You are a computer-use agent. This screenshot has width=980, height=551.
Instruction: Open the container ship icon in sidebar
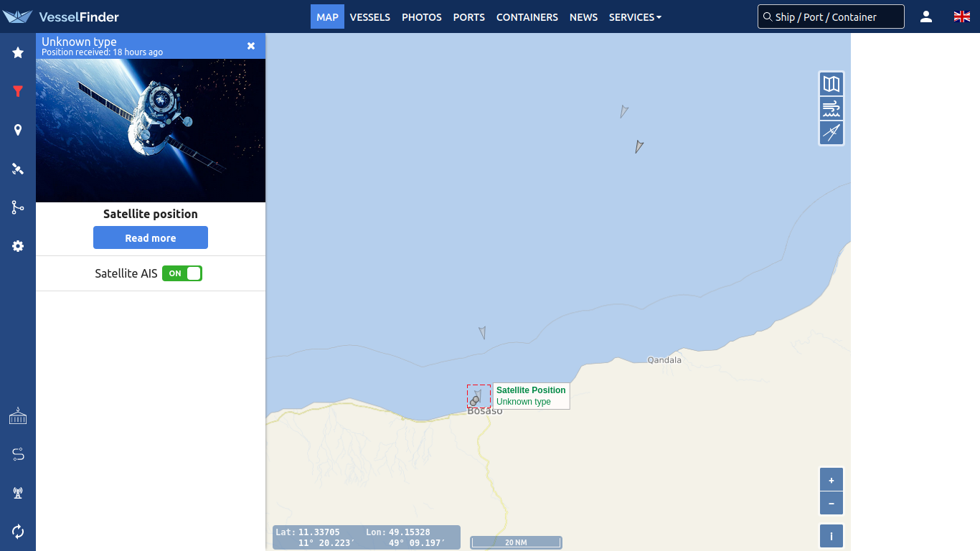coord(18,416)
